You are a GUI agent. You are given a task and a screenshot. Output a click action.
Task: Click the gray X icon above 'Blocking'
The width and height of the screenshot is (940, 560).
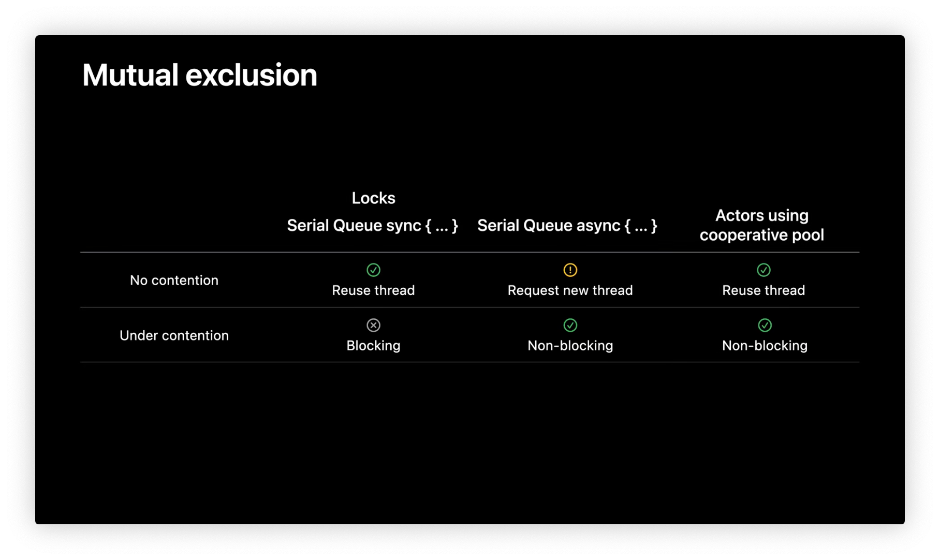(373, 325)
